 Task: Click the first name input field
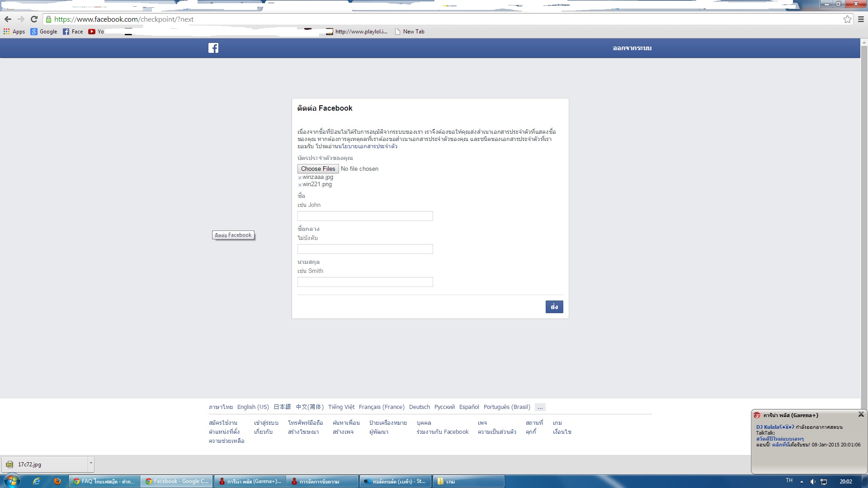(365, 216)
